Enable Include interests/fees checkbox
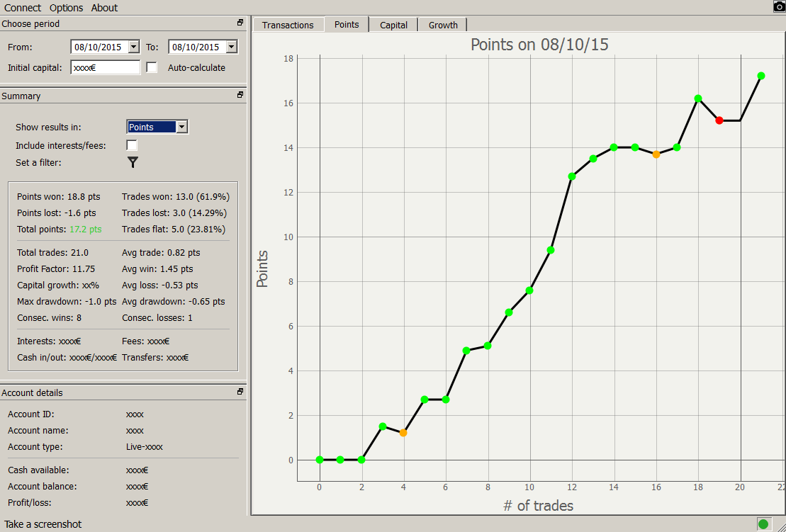 132,145
